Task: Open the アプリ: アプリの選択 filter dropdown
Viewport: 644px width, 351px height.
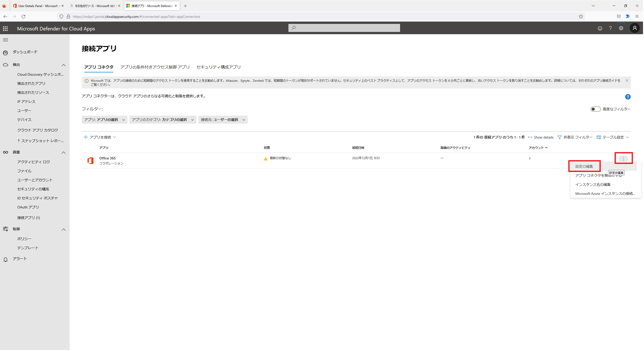Action: [x=105, y=120]
